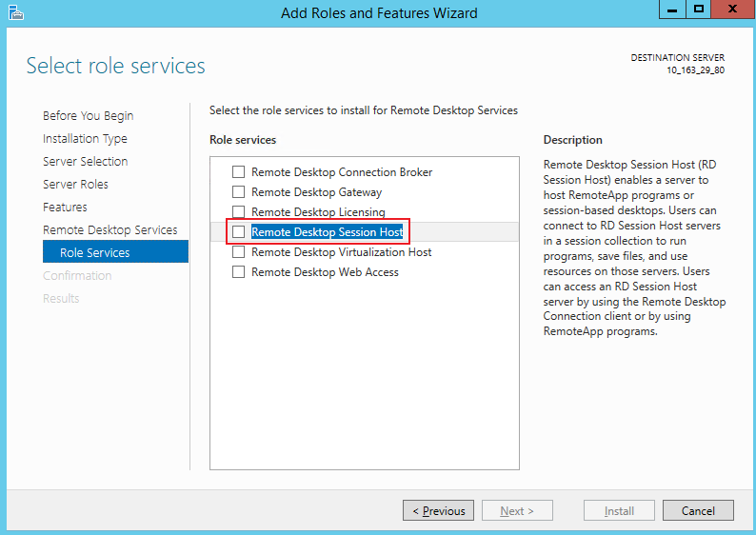Image resolution: width=756 pixels, height=535 pixels.
Task: Close the Add Roles and Features Wizard
Action: [733, 10]
